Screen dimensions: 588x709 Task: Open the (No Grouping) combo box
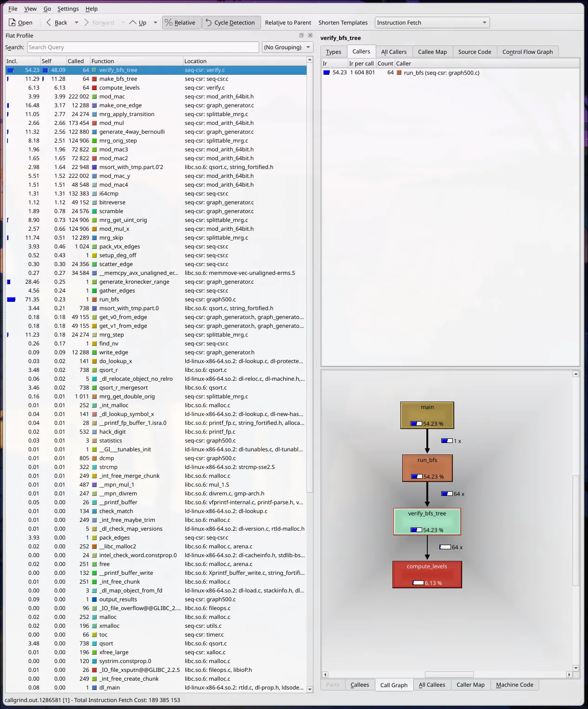point(287,47)
